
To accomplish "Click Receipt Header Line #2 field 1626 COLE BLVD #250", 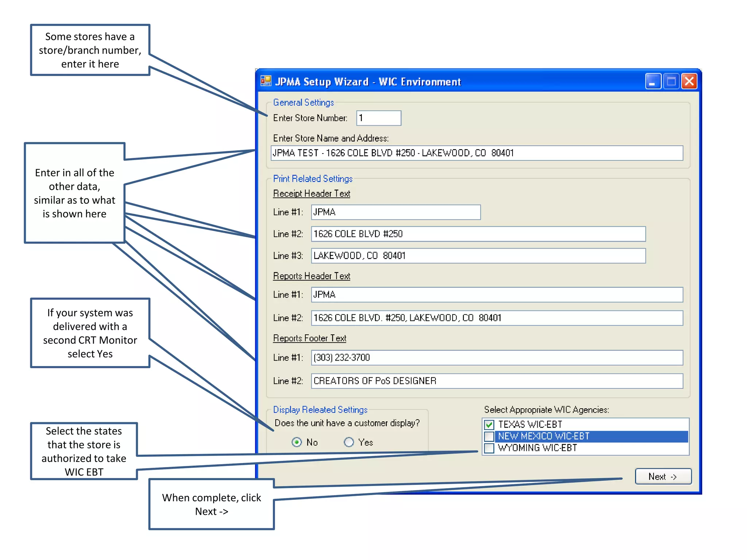I will click(478, 234).
